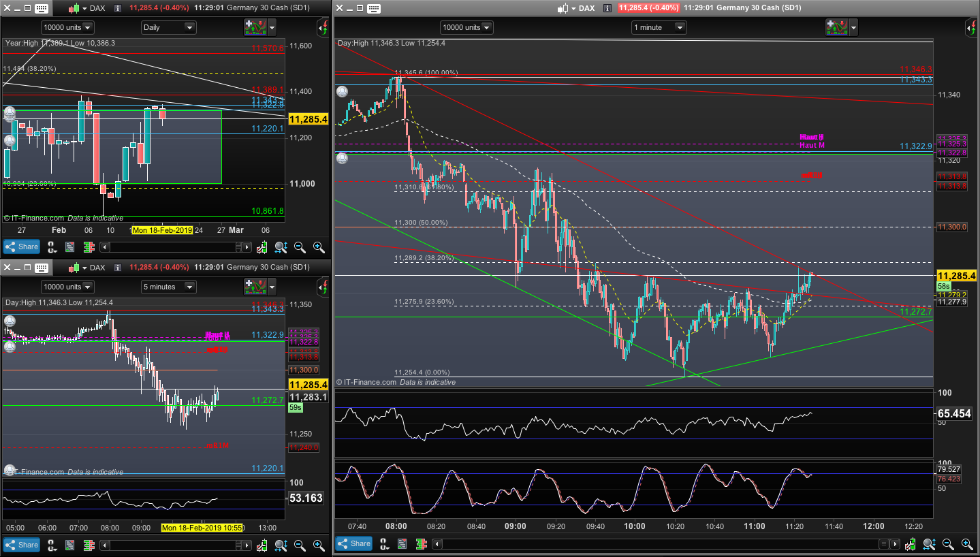Expand the 5 minutes timeframe dropdown

pyautogui.click(x=168, y=287)
